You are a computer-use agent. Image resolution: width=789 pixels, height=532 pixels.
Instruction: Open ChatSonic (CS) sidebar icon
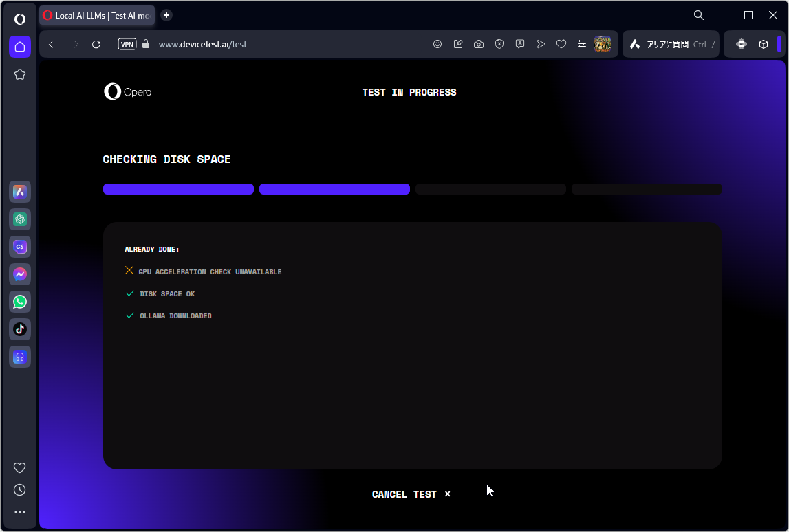pyautogui.click(x=20, y=247)
